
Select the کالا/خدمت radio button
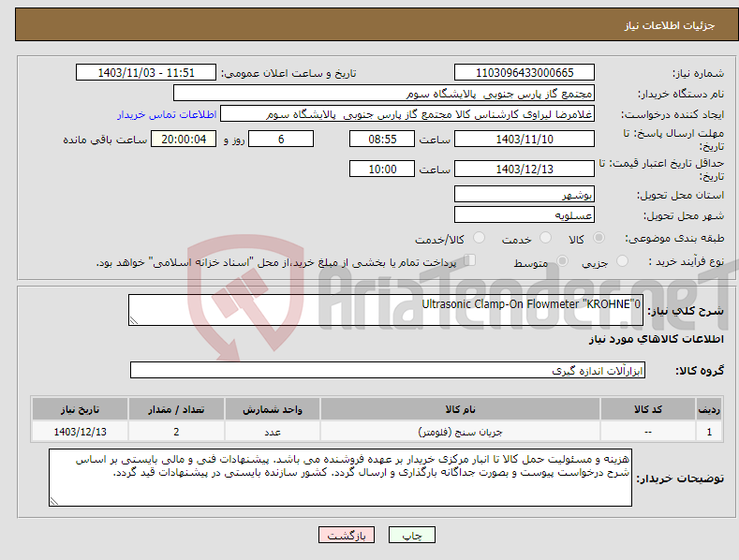point(479,238)
